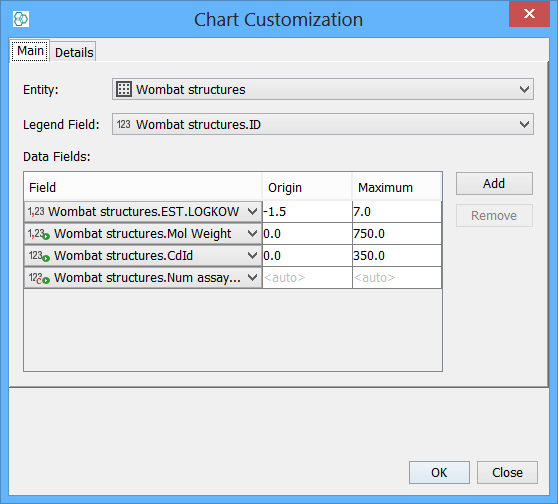Open the CdId field dropdown arrow
The width and height of the screenshot is (558, 504).
(252, 256)
